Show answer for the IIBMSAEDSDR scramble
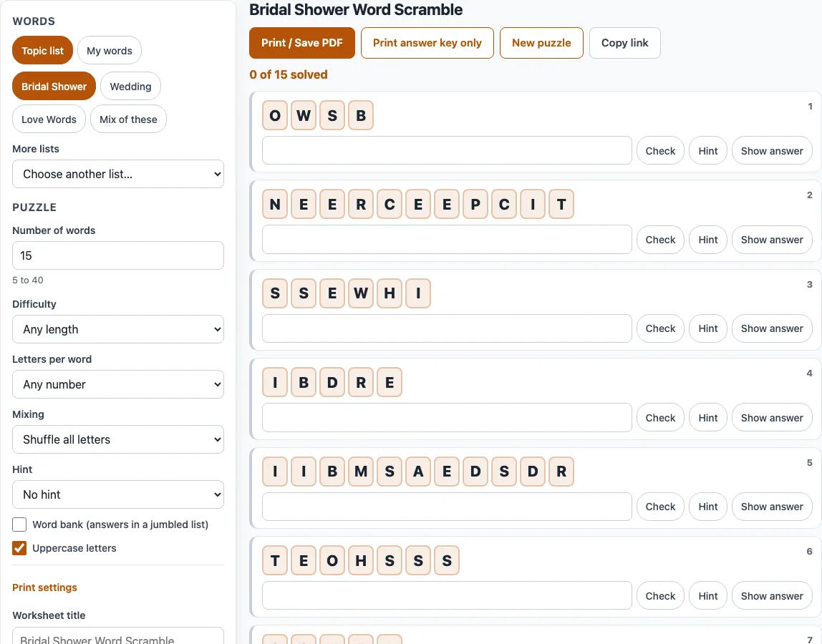This screenshot has height=644, width=822. click(772, 507)
